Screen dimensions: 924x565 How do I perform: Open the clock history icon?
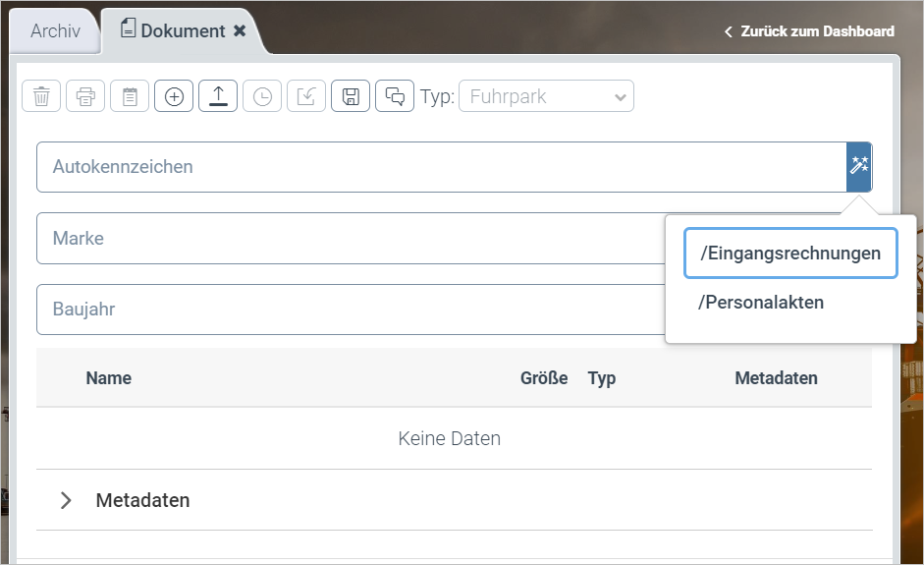262,96
